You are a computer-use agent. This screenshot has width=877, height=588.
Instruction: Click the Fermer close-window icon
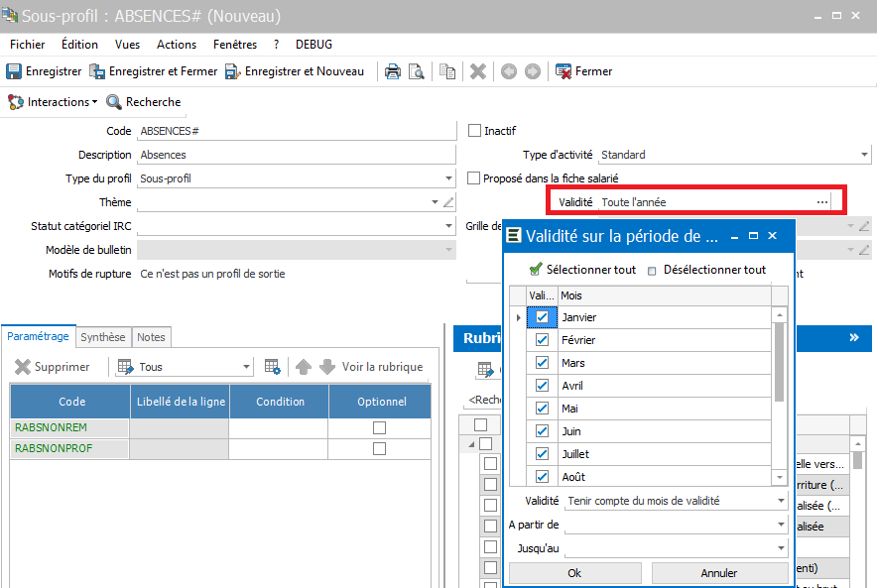click(564, 71)
